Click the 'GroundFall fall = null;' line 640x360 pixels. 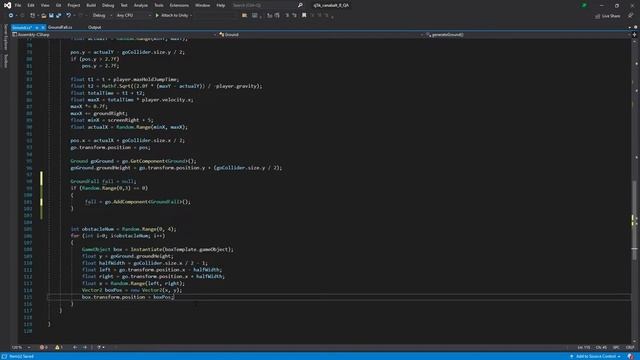(x=103, y=181)
